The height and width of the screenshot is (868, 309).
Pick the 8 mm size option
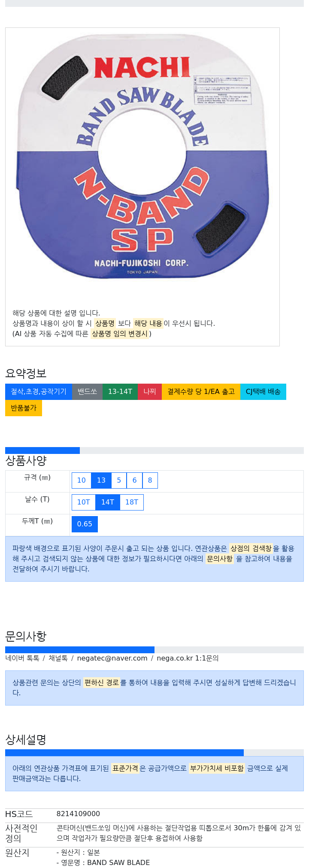click(150, 481)
